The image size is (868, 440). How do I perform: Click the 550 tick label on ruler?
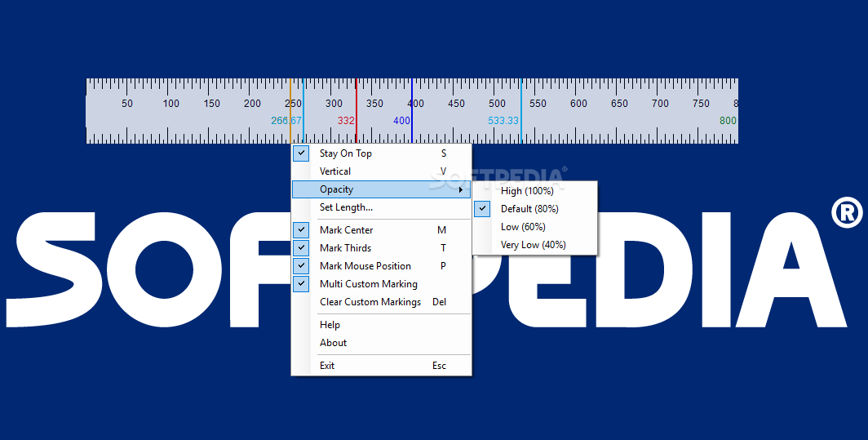(x=538, y=103)
